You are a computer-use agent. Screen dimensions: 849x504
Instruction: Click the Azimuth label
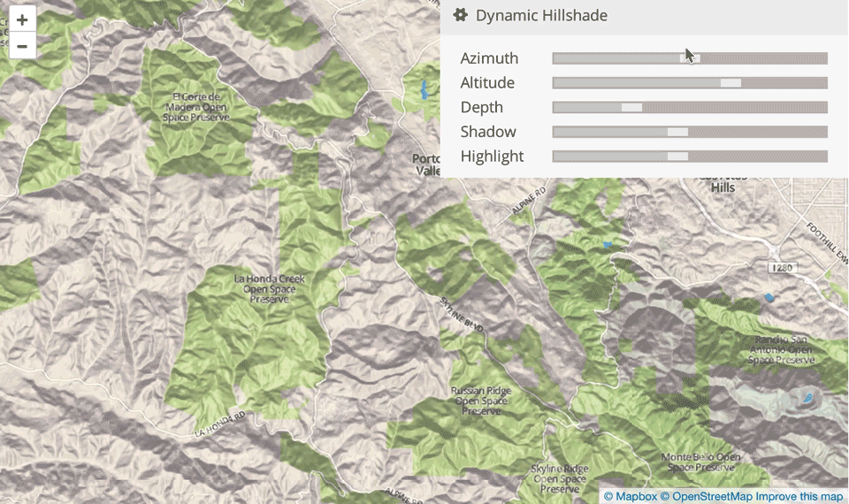tap(489, 58)
